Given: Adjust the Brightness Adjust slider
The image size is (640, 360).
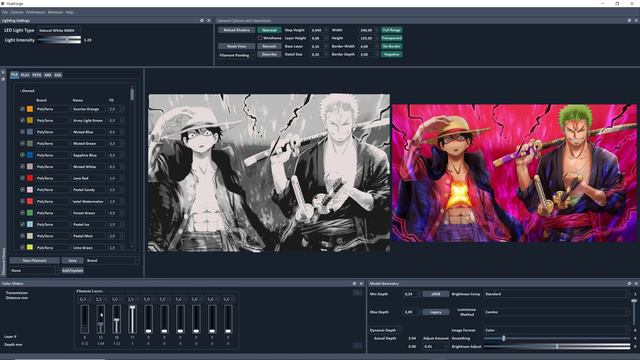Looking at the screenshot, I should tap(557, 347).
